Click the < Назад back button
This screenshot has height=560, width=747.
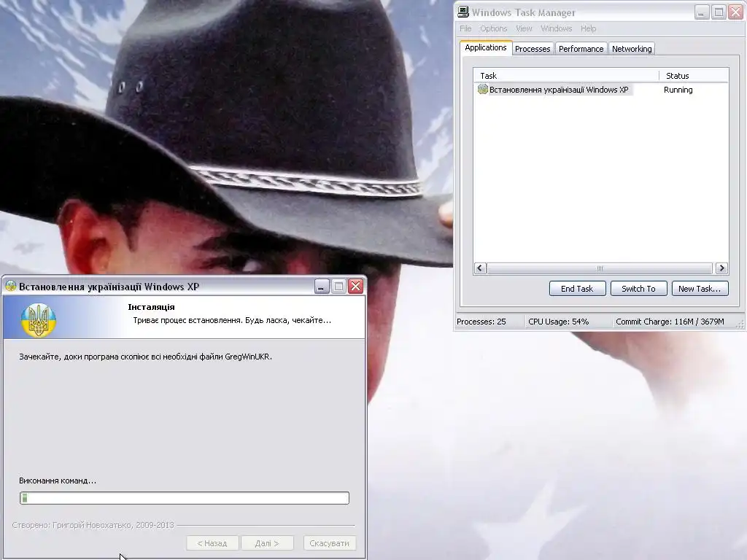[212, 542]
